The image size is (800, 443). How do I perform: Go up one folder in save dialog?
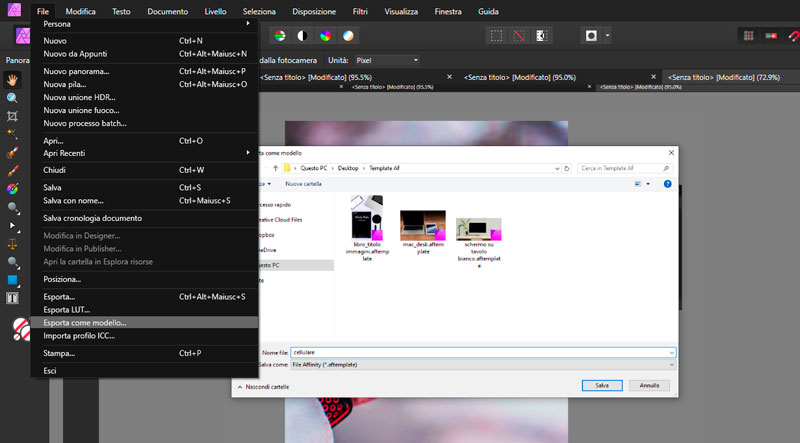(276, 168)
